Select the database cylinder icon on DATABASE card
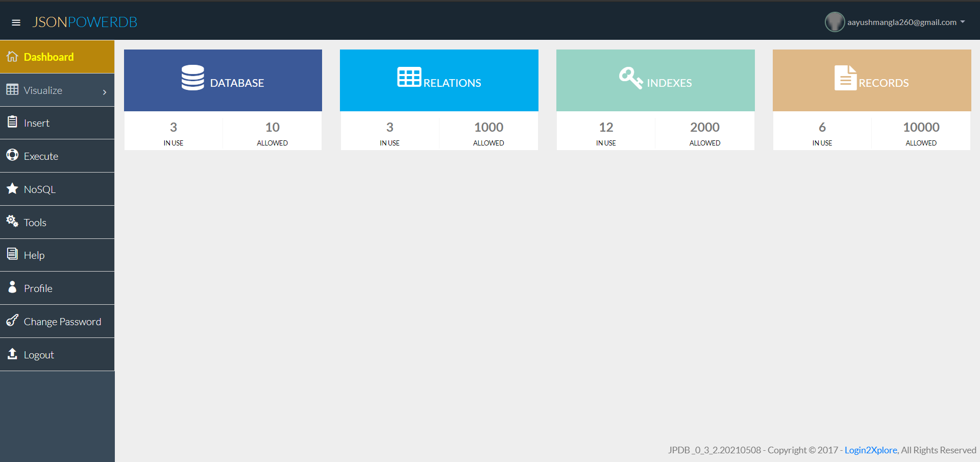The height and width of the screenshot is (462, 980). (x=193, y=78)
